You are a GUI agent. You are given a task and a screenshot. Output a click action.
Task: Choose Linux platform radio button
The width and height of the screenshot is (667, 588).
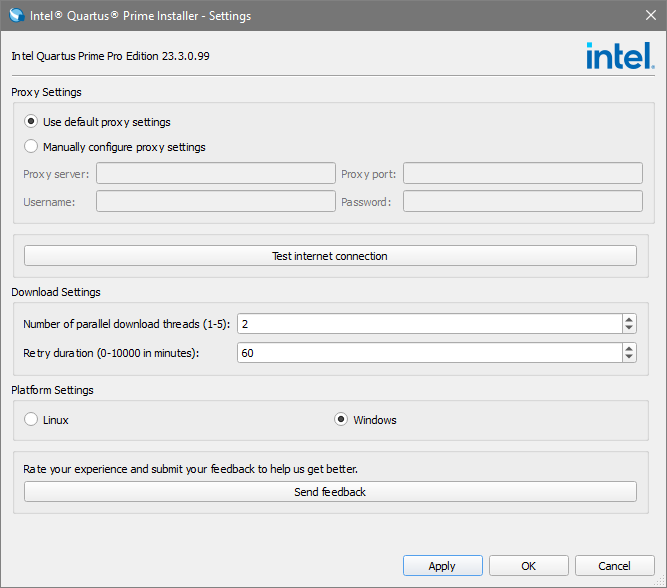click(31, 420)
